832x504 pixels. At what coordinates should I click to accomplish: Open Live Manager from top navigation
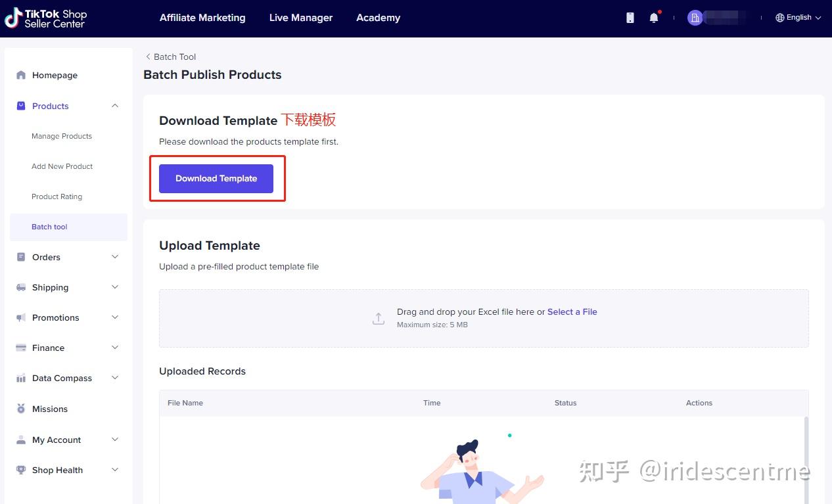[x=301, y=18]
